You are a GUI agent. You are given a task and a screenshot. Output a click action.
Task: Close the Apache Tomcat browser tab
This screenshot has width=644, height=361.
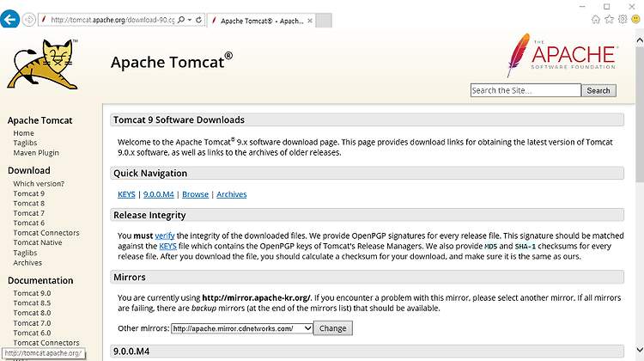click(x=310, y=21)
